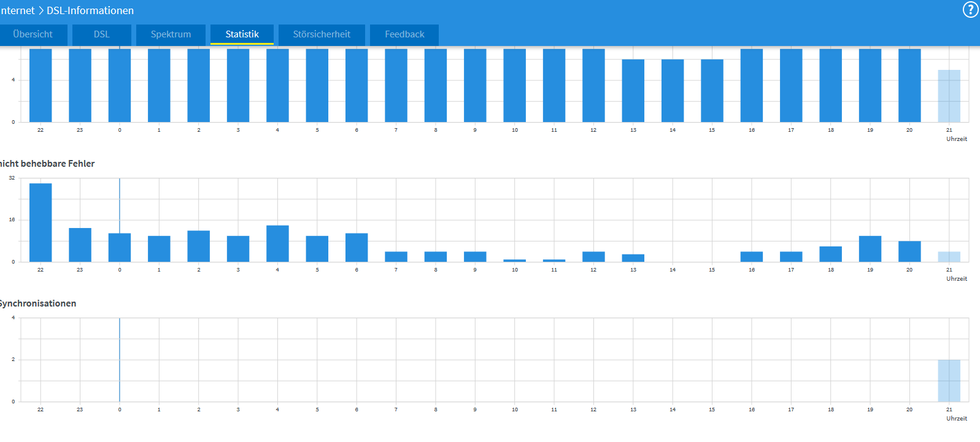The height and width of the screenshot is (442, 980).
Task: Click 'Uhrzeit' label under nicht behebbare Fehler chart
Action: [x=957, y=279]
